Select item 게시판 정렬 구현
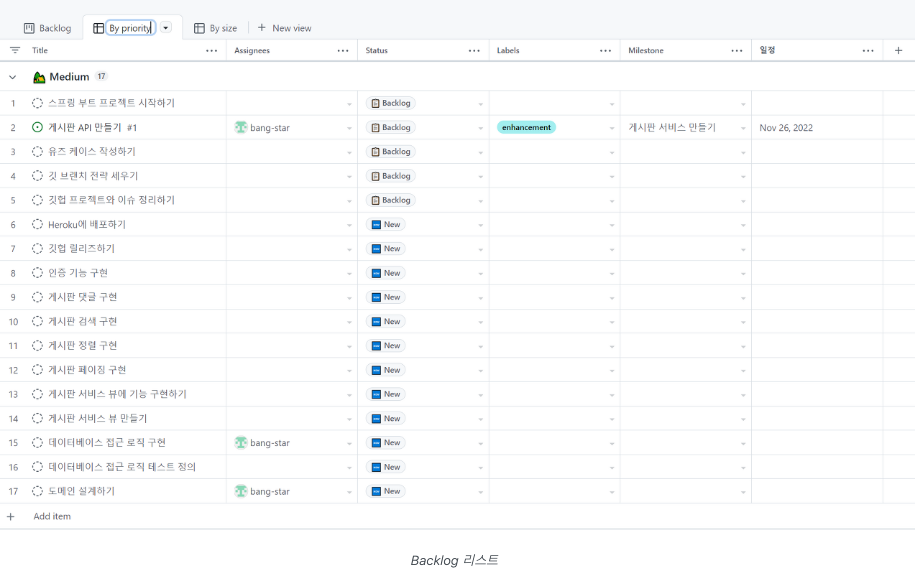The height and width of the screenshot is (582, 922). tap(82, 346)
